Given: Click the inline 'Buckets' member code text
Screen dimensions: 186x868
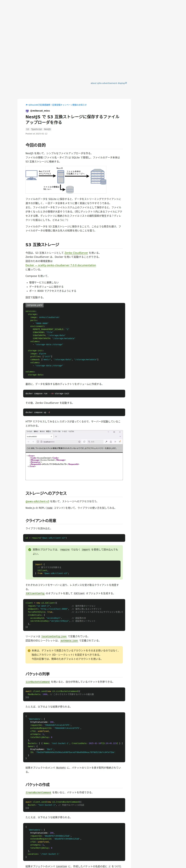Looking at the screenshot, I should coord(61,768).
